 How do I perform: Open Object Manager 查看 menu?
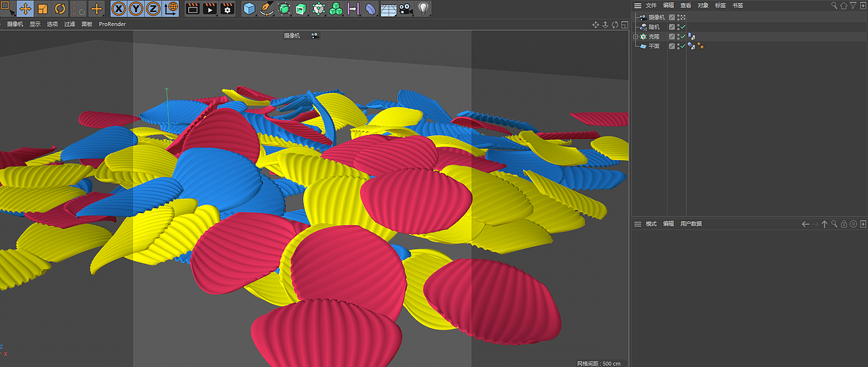pyautogui.click(x=686, y=5)
